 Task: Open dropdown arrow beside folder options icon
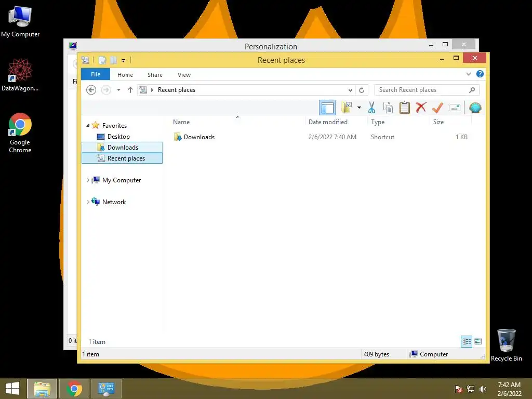359,108
